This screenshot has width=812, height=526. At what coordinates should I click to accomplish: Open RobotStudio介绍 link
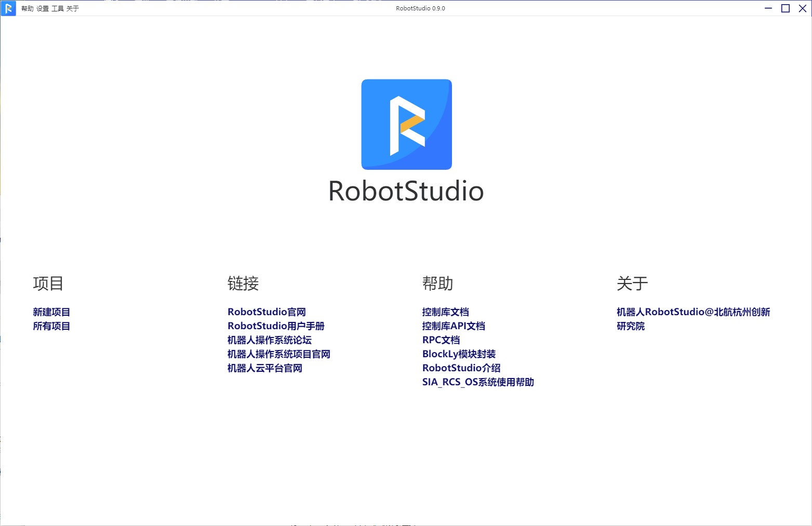click(x=461, y=368)
